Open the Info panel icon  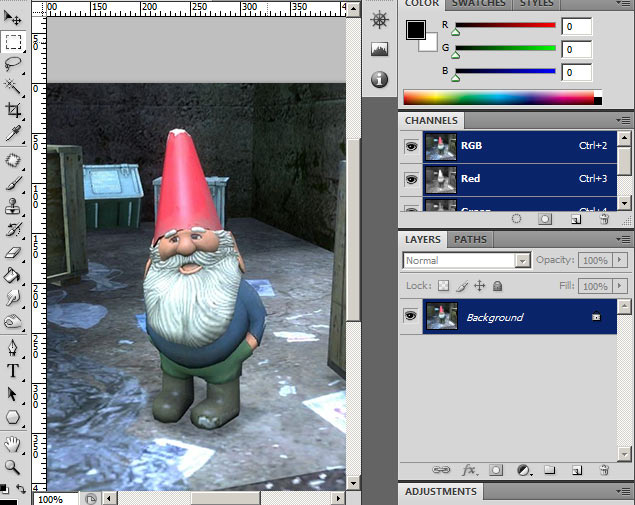pyautogui.click(x=379, y=79)
